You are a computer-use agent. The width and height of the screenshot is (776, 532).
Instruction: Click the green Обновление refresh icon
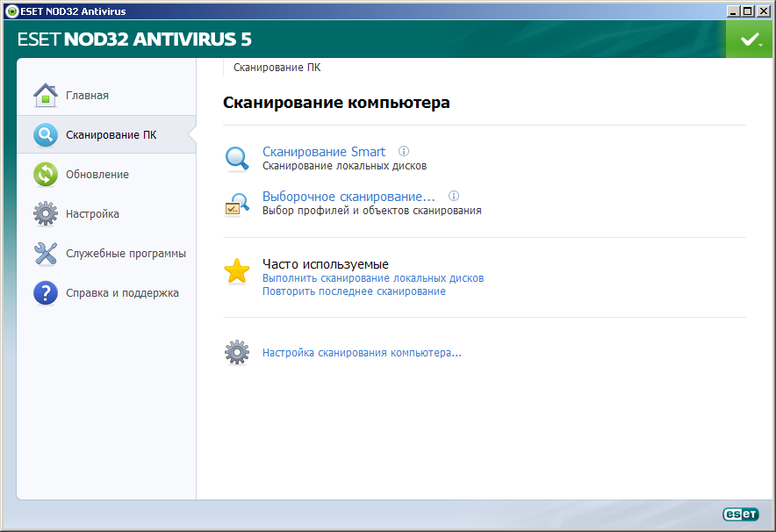(46, 175)
